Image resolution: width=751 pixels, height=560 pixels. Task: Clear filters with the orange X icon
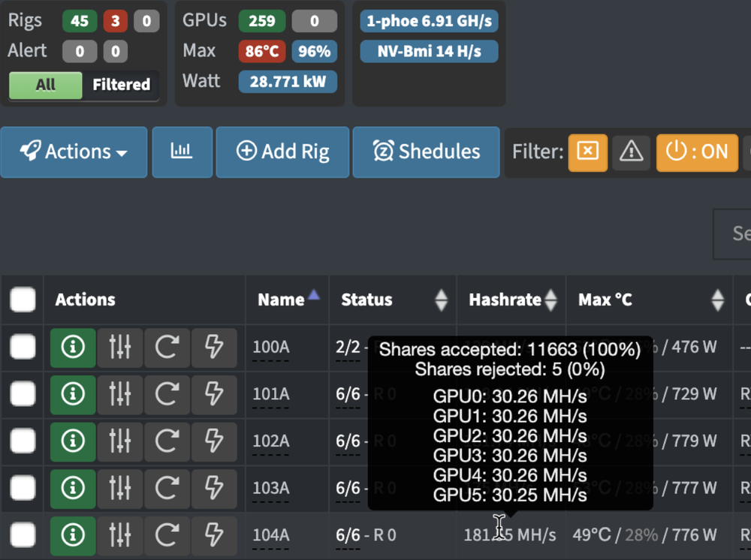point(587,152)
